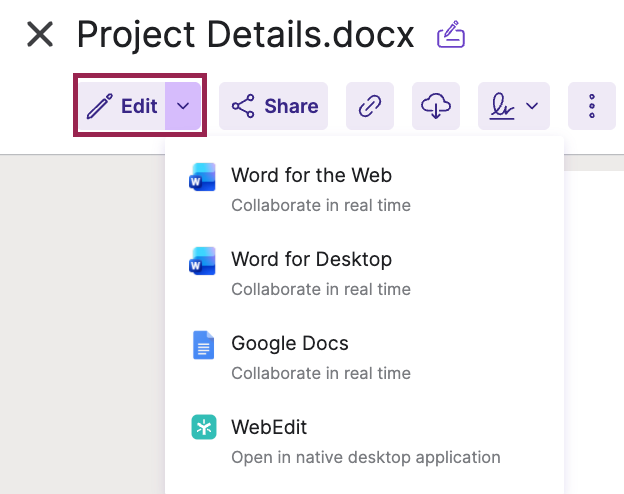Click "Open in native desktop application" text

pos(366,457)
